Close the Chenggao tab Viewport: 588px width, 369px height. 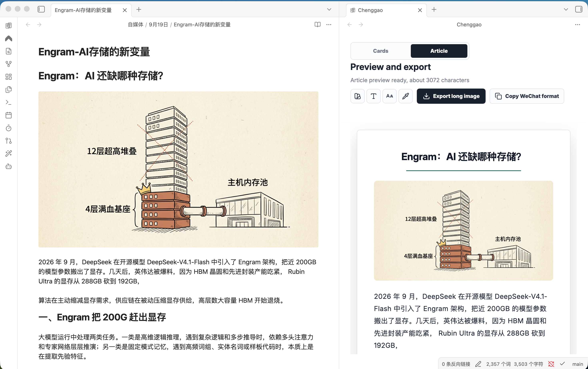420,10
